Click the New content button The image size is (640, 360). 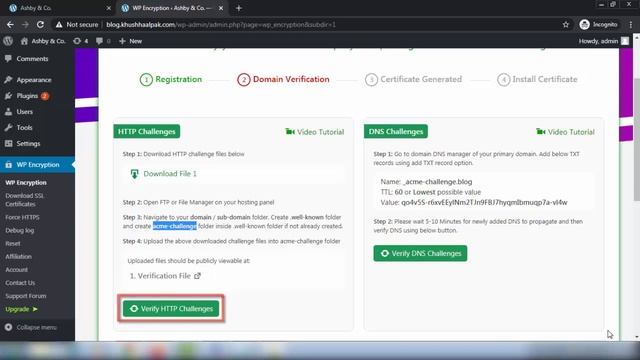click(x=130, y=41)
